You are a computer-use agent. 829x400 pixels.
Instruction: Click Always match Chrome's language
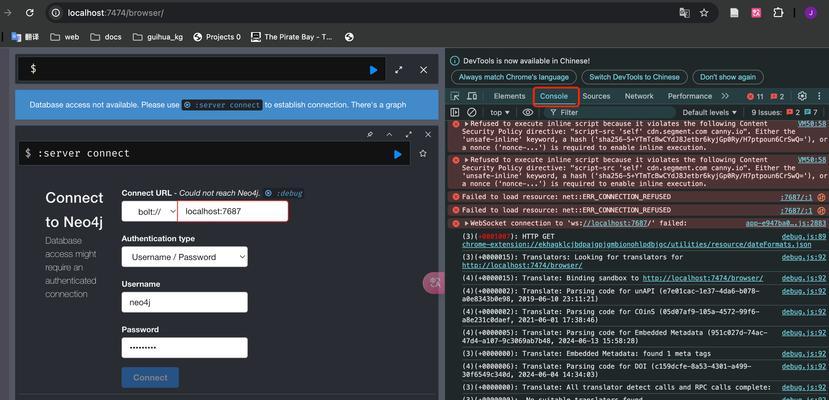point(513,77)
